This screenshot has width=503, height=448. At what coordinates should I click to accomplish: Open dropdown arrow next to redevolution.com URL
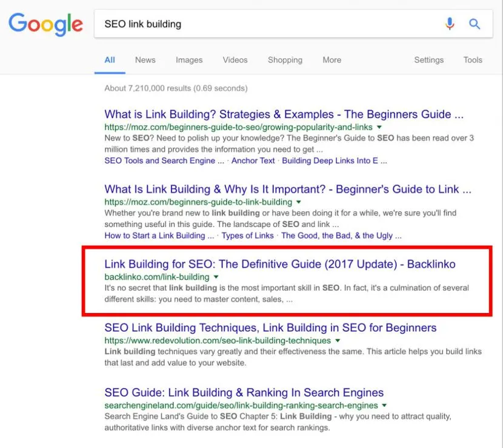click(x=338, y=341)
